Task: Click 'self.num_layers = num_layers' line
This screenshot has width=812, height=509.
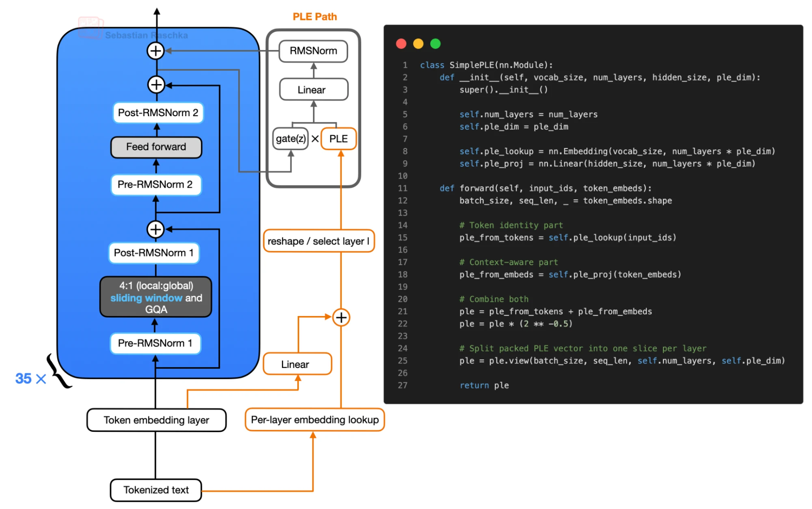Action: coord(528,114)
